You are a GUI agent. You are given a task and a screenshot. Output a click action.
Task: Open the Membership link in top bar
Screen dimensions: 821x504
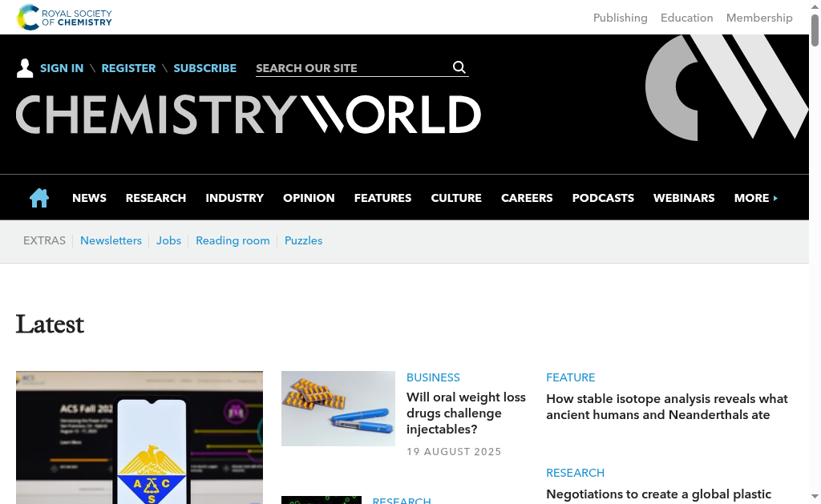pos(759,18)
